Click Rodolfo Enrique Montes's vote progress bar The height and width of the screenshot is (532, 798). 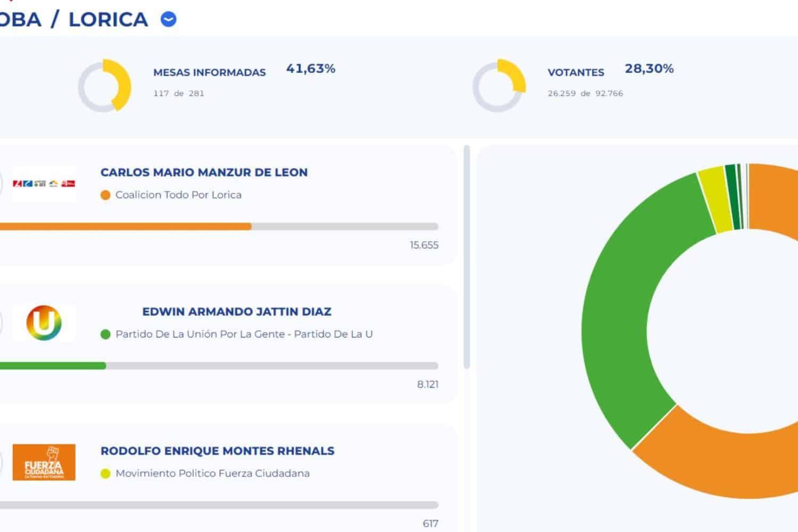(x=219, y=505)
